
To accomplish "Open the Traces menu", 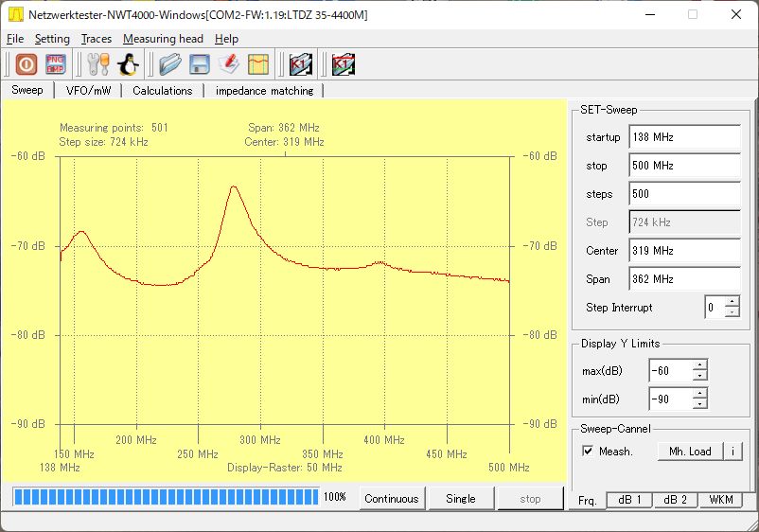I will pos(97,39).
